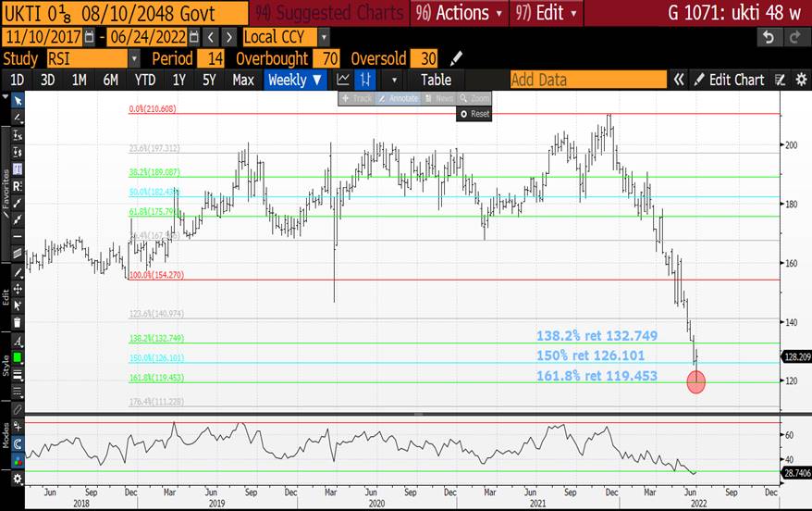Click the study edit pencil icon

[456, 58]
